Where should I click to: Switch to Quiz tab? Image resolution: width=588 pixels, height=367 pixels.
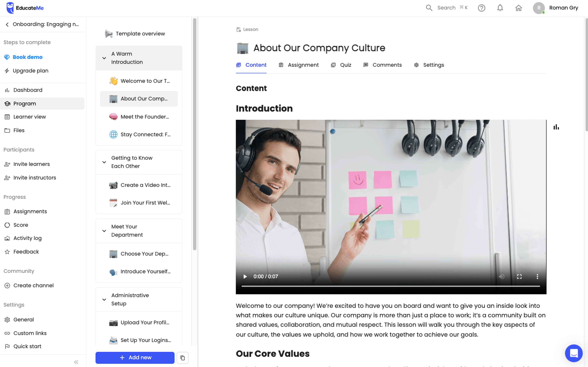[x=341, y=65]
